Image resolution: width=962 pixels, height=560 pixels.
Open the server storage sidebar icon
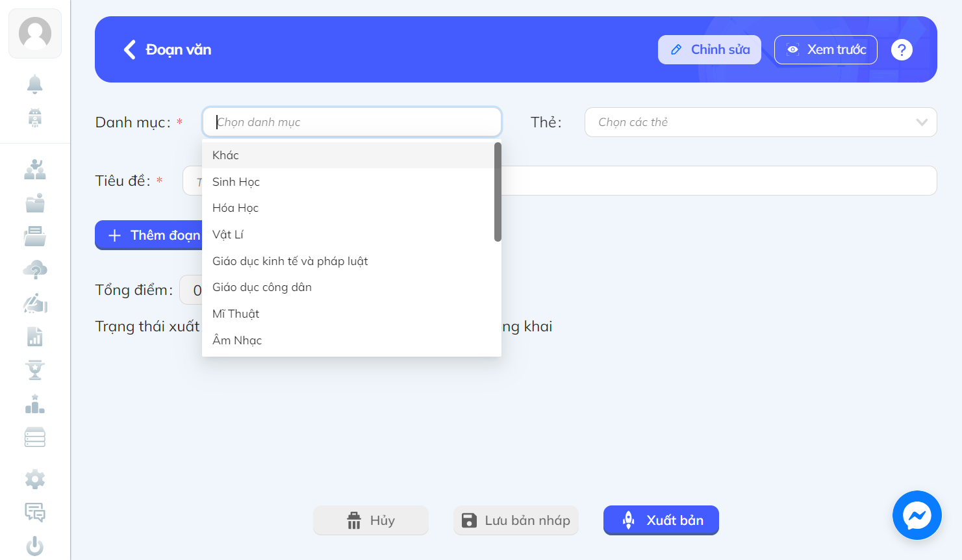click(35, 437)
